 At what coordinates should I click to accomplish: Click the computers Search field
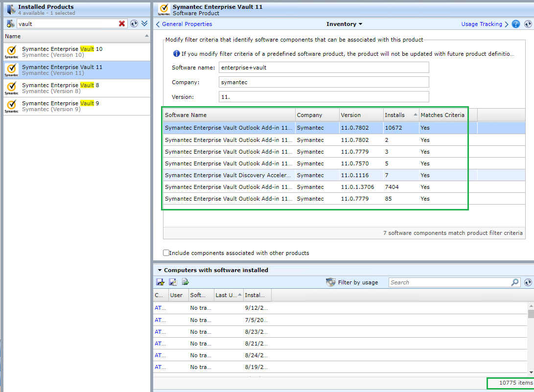click(x=449, y=282)
